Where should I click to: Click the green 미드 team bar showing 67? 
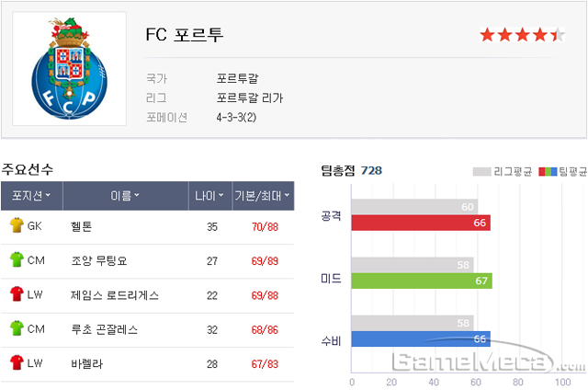(422, 281)
